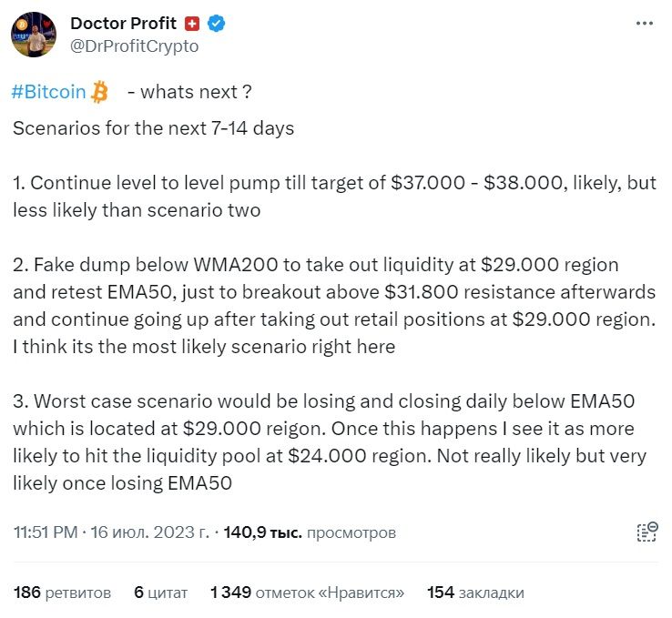Viewport: 672px width, 618px height.
Task: Open the 11:51 PM timestamp link
Action: [x=46, y=532]
